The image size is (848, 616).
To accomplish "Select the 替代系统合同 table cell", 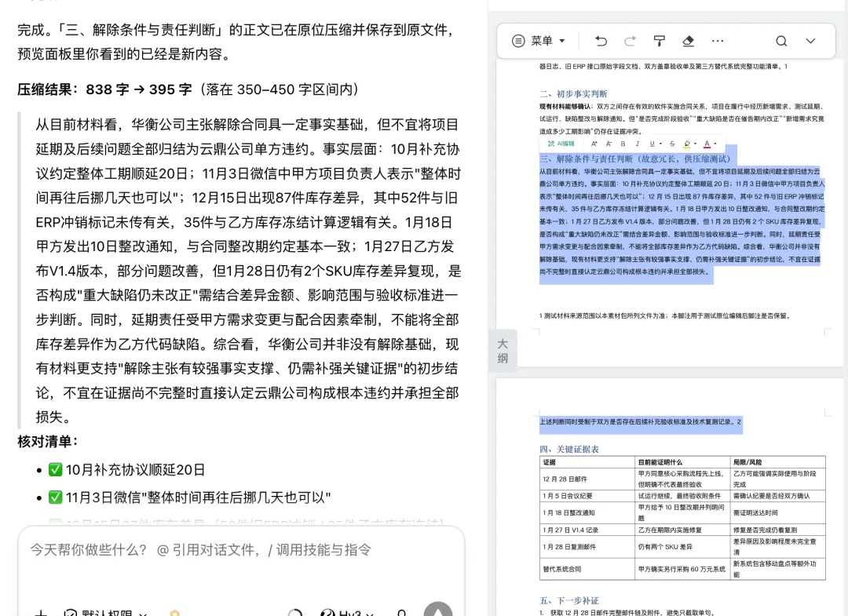I will 587,569.
